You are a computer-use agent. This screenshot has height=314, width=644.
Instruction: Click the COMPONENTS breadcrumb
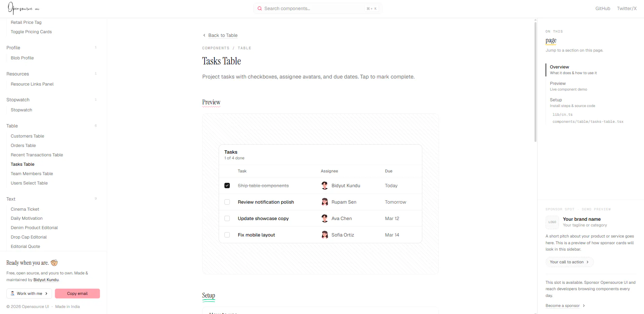(x=216, y=48)
